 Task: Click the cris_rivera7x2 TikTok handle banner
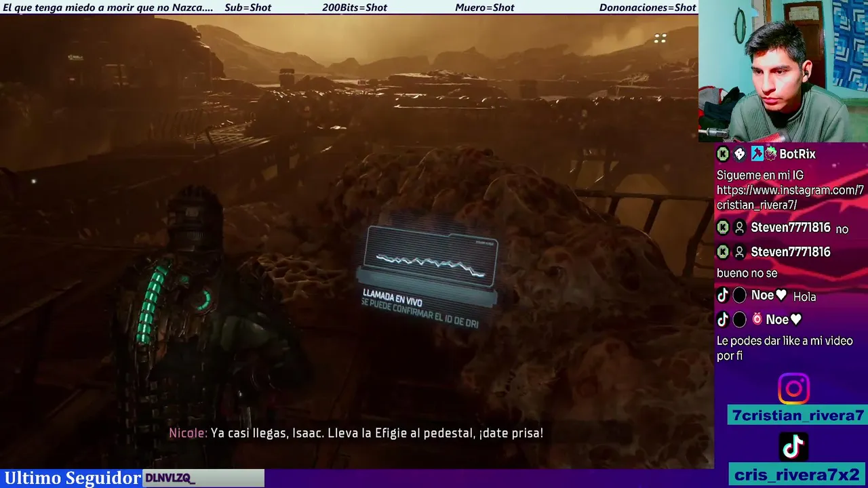click(797, 474)
